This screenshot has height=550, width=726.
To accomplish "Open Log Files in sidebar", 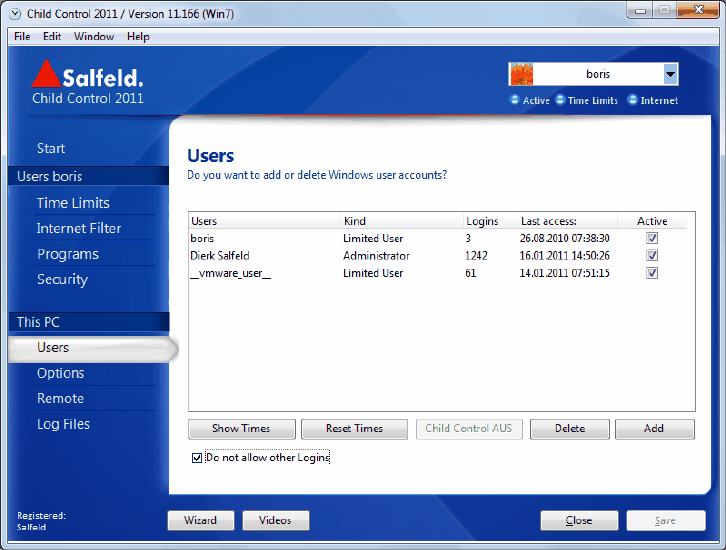I will pos(63,424).
